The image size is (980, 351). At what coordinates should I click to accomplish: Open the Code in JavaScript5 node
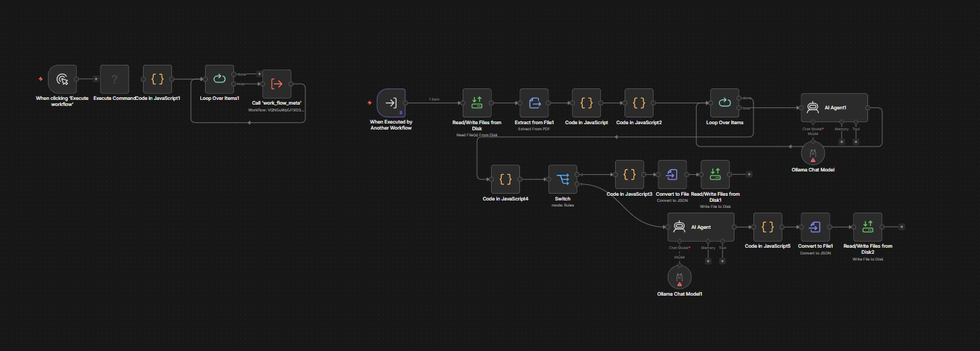[768, 227]
